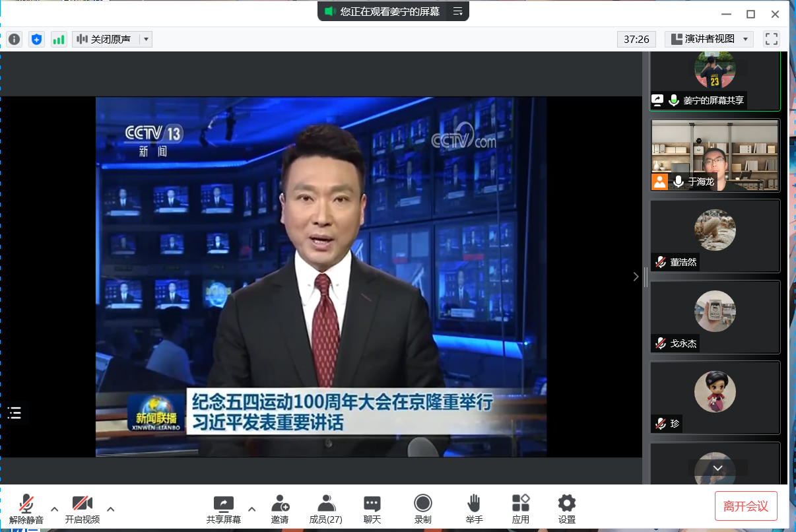Click the blue security shield icon
796x532 pixels.
coord(36,40)
